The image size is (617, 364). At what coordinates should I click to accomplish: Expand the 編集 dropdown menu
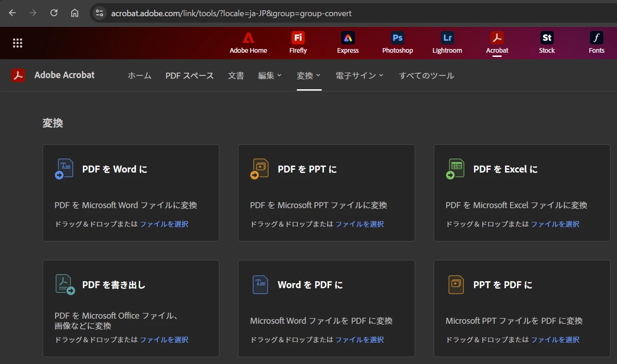click(x=270, y=75)
